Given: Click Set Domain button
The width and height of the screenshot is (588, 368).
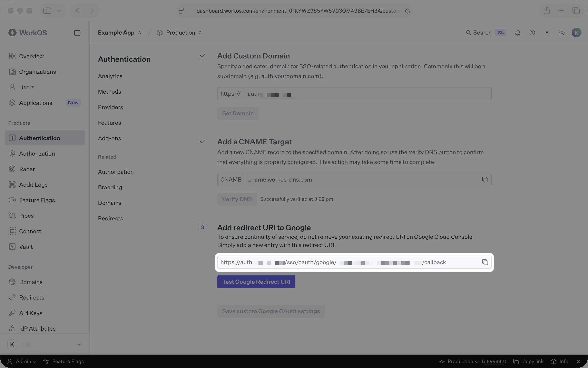Looking at the screenshot, I should pos(238,113).
